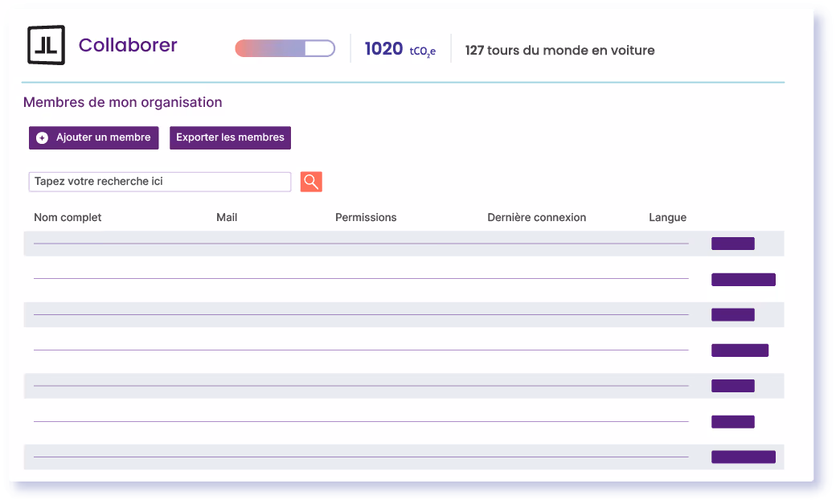Click 127 tours du monde en voiture
The image size is (836, 504).
point(559,50)
